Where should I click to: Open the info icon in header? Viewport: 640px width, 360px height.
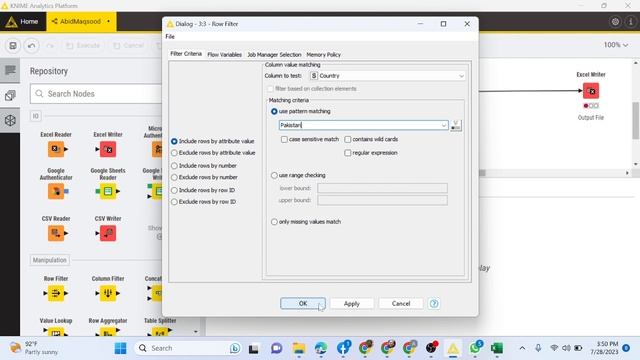coord(631,22)
